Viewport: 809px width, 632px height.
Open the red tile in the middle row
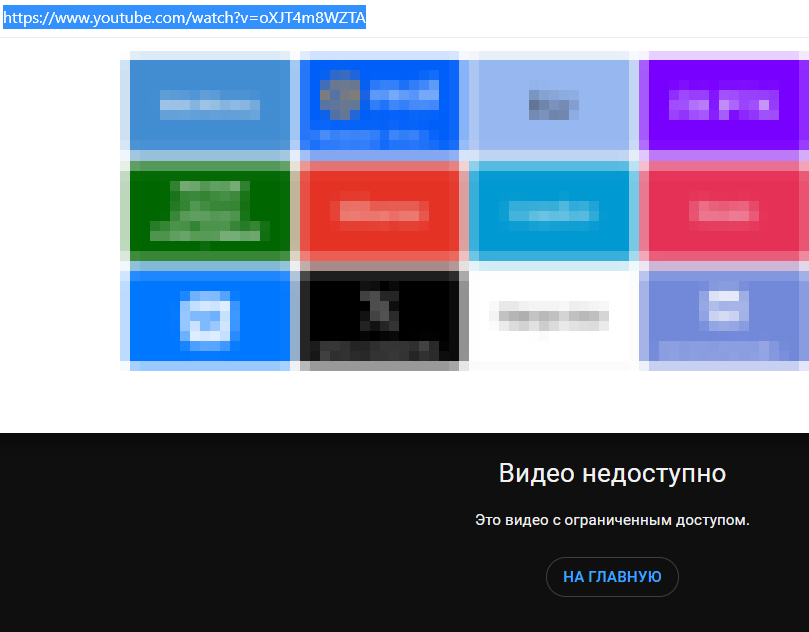click(x=380, y=212)
